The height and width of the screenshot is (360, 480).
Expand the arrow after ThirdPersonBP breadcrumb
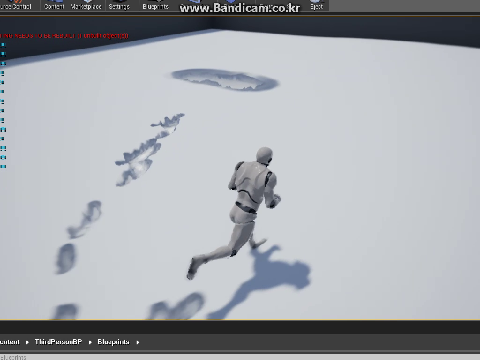(x=90, y=342)
